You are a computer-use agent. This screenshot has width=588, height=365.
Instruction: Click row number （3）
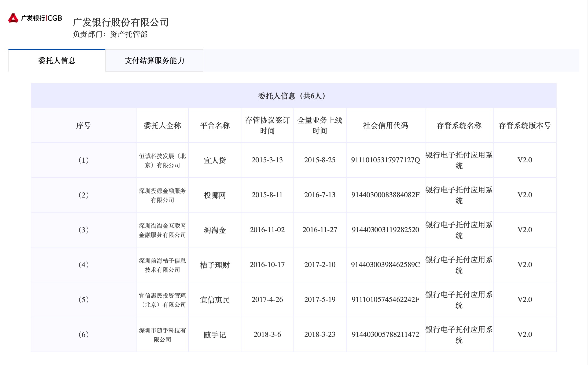(83, 230)
